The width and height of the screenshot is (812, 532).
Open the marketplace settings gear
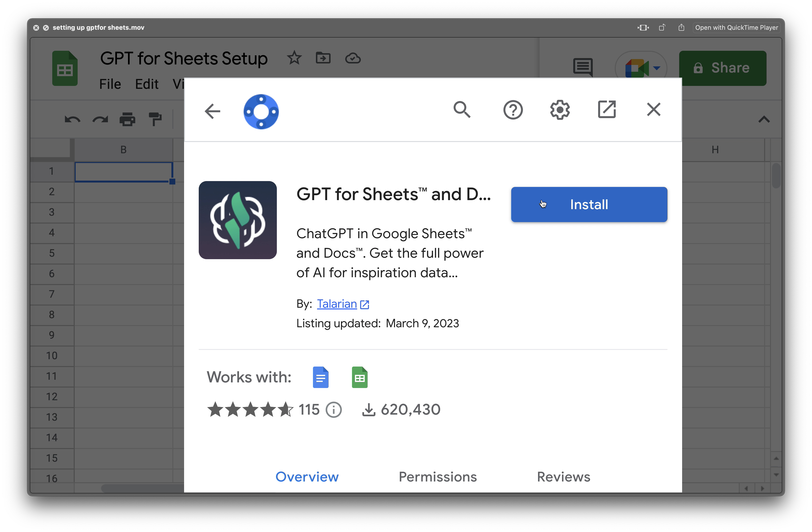560,110
